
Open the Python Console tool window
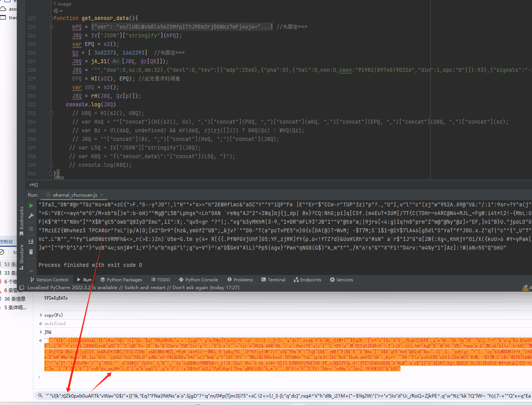pos(198,280)
